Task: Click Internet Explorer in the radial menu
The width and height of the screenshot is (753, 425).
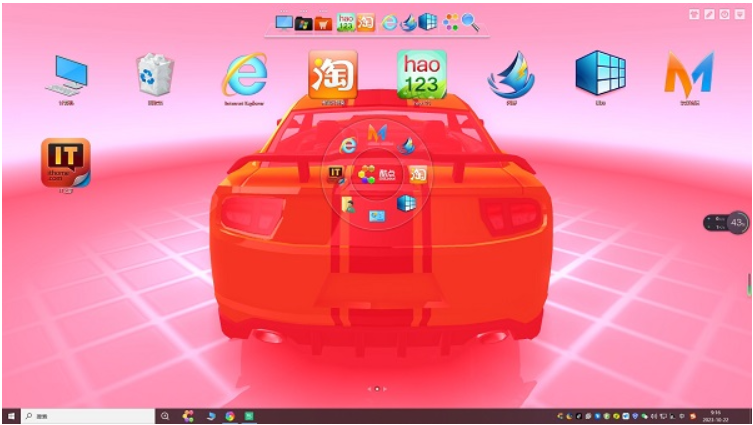Action: coord(348,145)
